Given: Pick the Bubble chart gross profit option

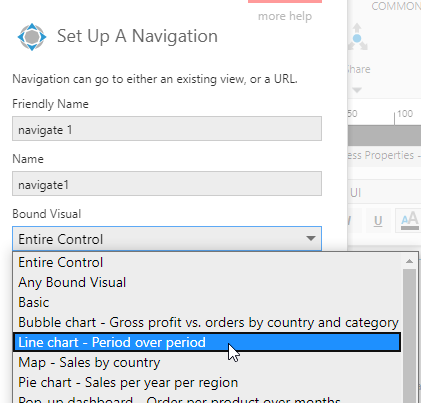Looking at the screenshot, I should click(x=207, y=322).
